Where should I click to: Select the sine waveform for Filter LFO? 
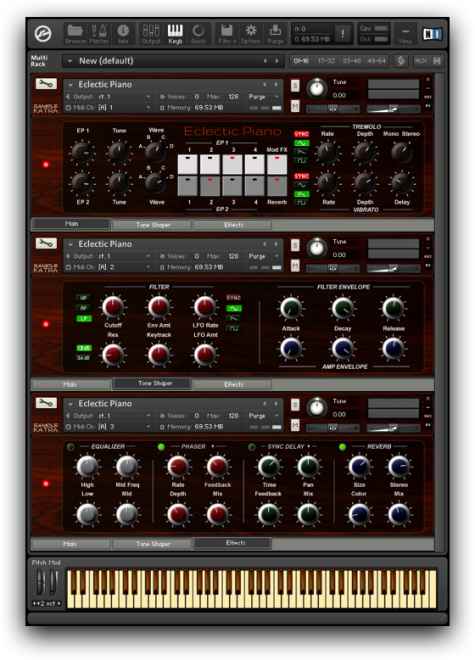[x=234, y=308]
